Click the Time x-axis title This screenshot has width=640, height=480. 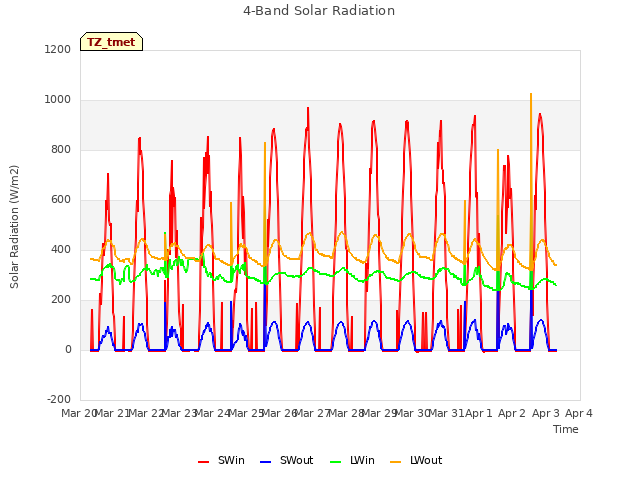tap(566, 429)
